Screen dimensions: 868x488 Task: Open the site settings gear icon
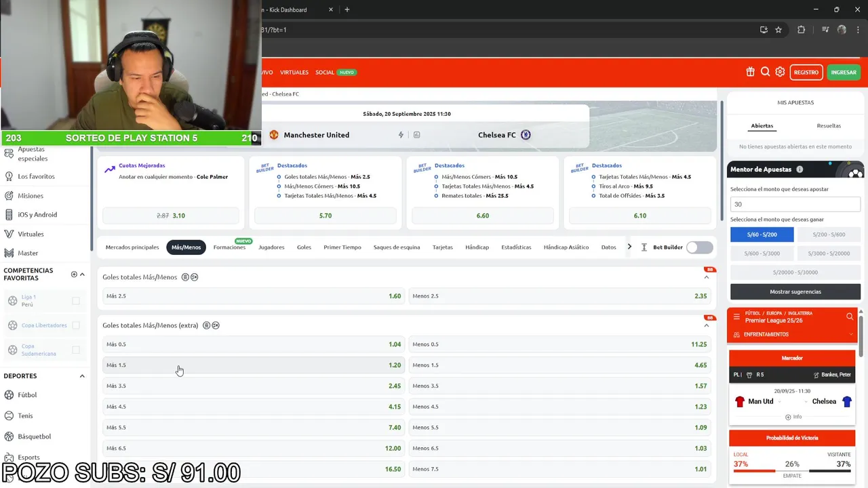(x=780, y=72)
